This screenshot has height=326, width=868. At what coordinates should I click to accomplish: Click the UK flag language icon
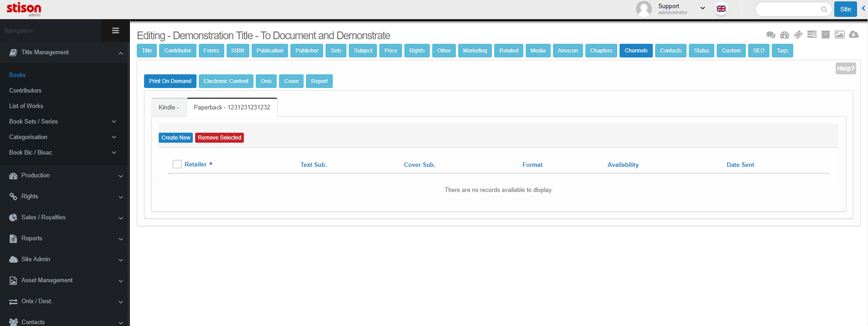tap(721, 9)
